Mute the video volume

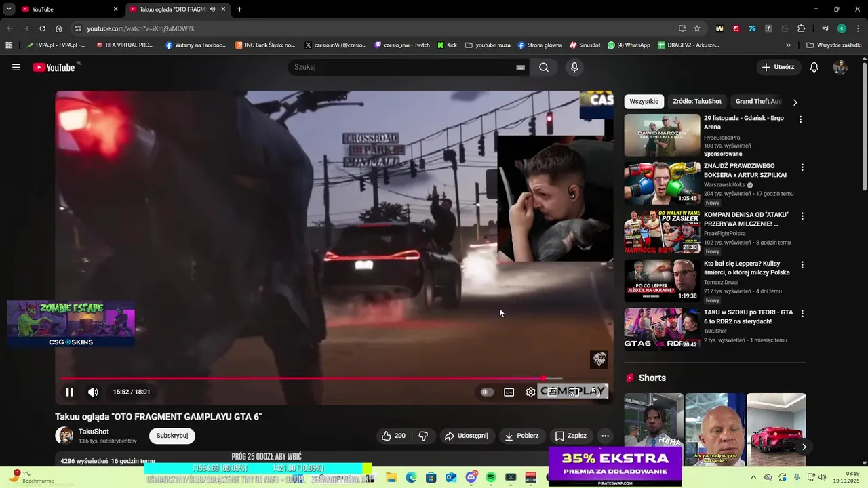point(93,392)
